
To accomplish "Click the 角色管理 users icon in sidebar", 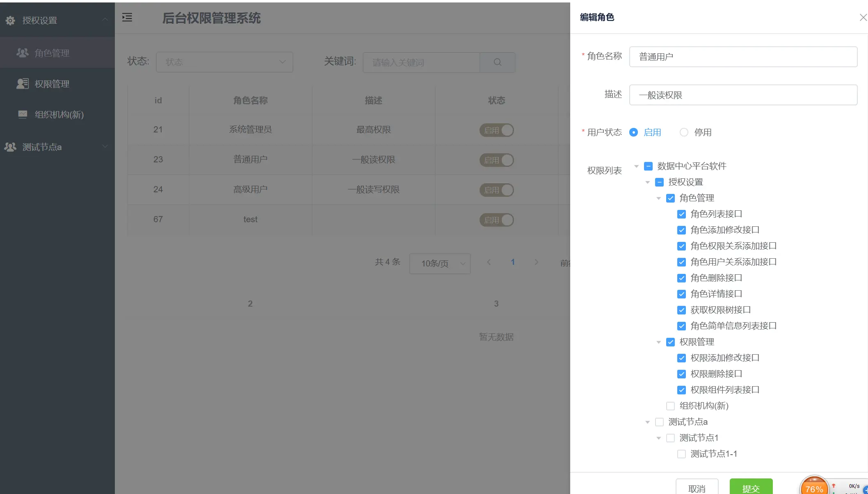I will coord(23,53).
